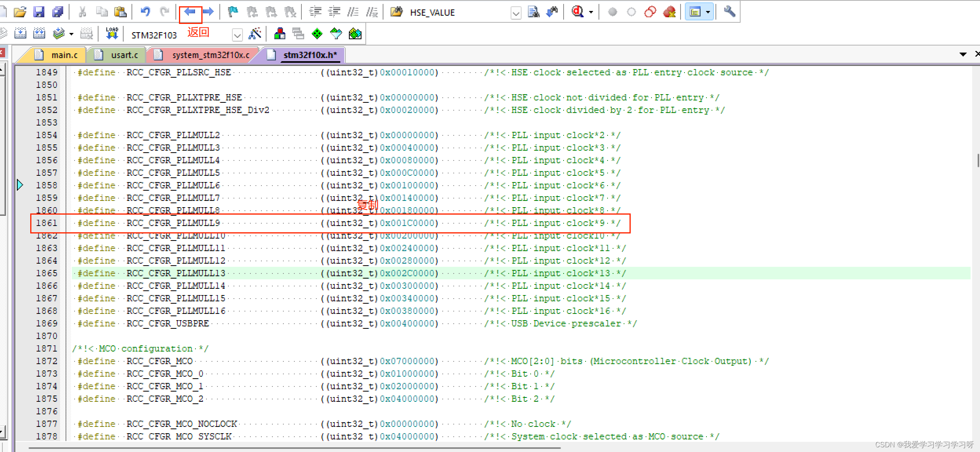This screenshot has width=980, height=452.
Task: Click the Navigate Backwards arrow icon
Action: tap(190, 12)
